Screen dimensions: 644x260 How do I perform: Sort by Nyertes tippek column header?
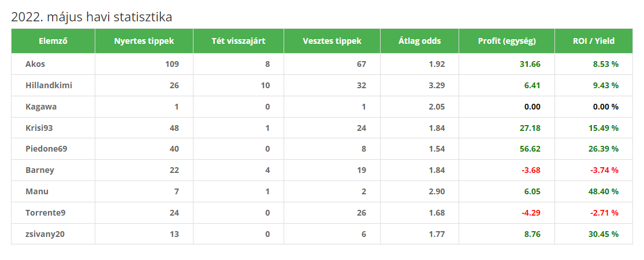pyautogui.click(x=144, y=41)
